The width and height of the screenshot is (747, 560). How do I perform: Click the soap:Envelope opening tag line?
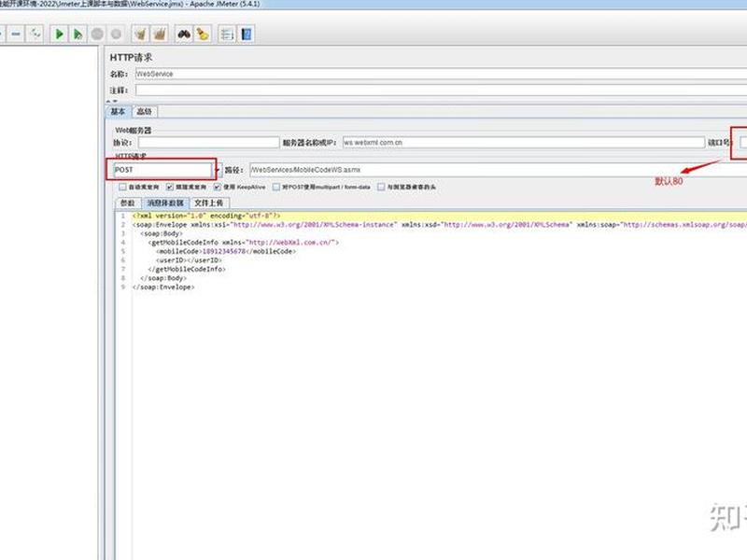439,225
